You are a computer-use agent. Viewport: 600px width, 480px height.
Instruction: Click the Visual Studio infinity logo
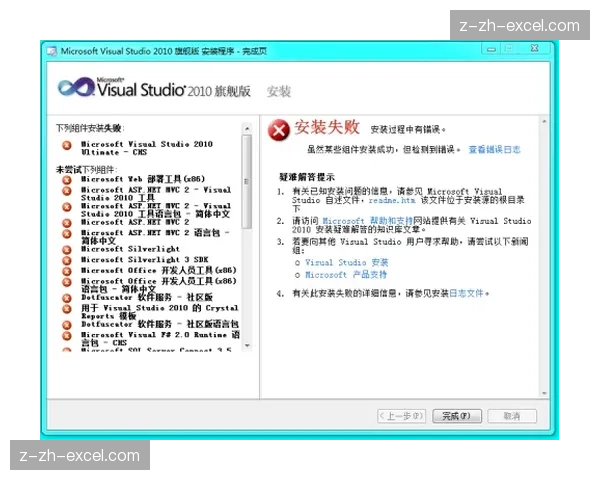pos(76,87)
